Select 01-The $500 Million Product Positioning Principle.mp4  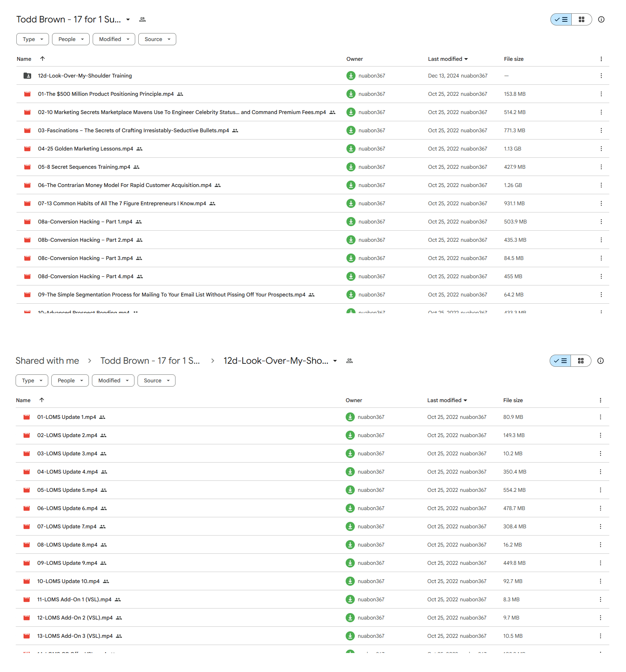point(313,94)
